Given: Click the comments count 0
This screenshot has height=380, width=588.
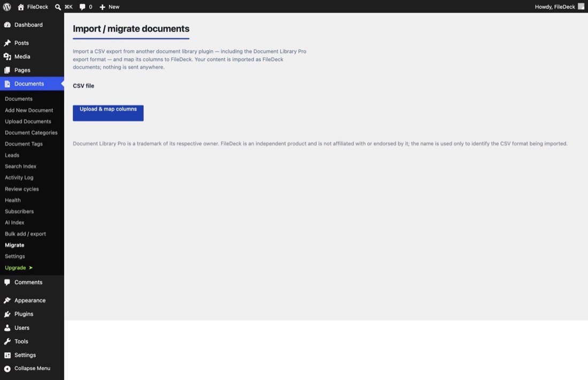Looking at the screenshot, I should click(x=90, y=7).
